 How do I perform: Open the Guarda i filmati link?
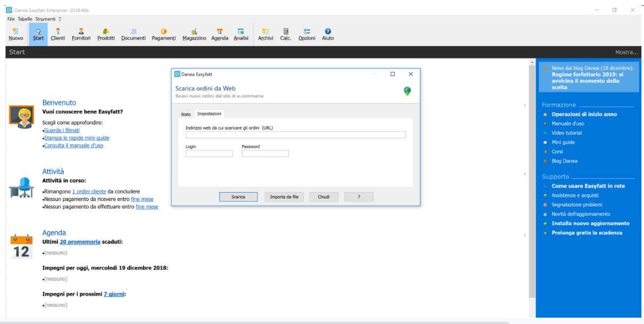point(62,130)
